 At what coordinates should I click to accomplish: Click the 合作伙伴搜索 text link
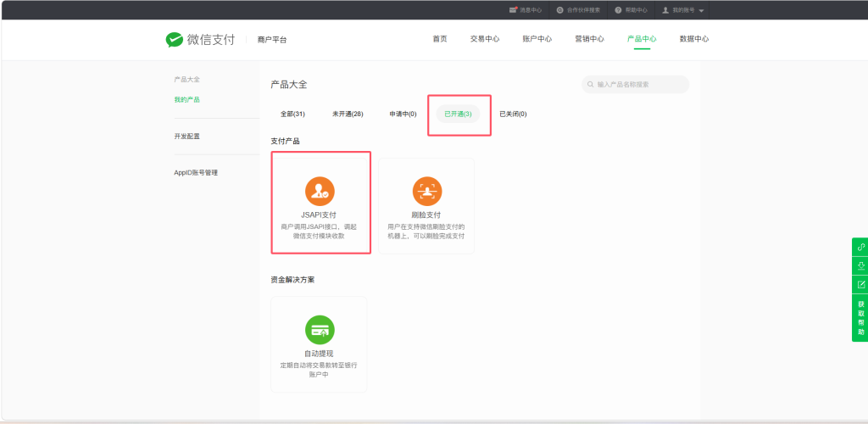pyautogui.click(x=583, y=10)
